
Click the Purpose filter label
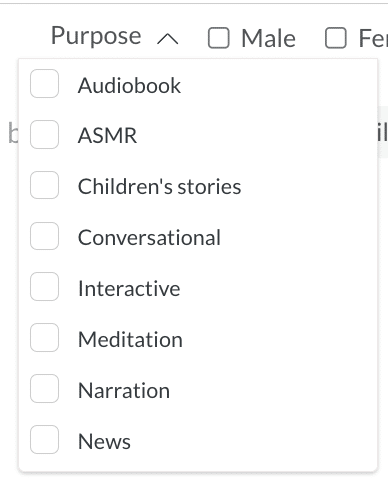pyautogui.click(x=96, y=36)
